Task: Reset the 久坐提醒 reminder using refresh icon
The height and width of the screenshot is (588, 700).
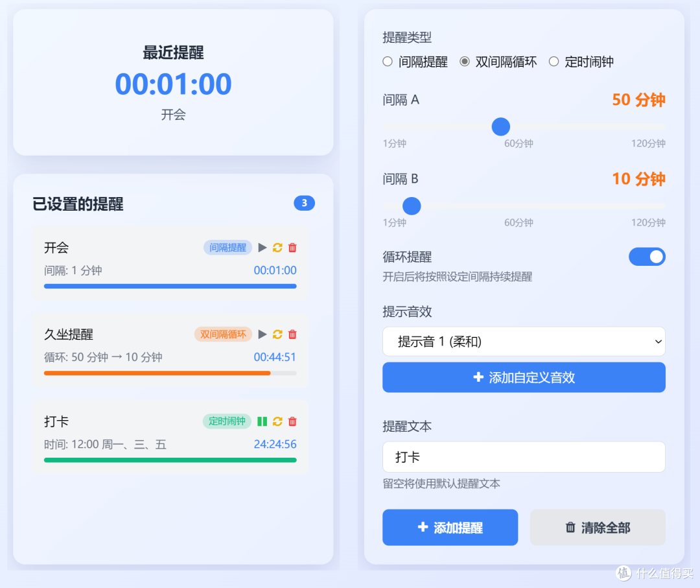Action: tap(277, 334)
